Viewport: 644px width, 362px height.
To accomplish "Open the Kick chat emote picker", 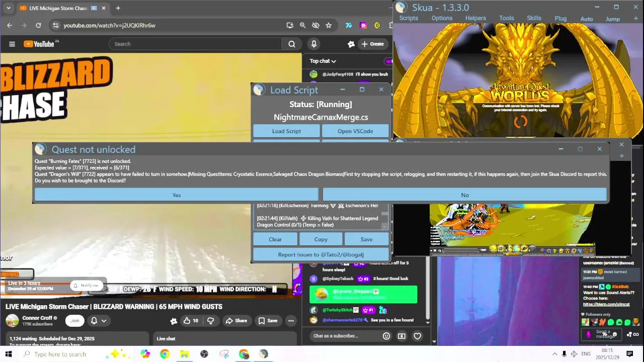I will 614,334.
